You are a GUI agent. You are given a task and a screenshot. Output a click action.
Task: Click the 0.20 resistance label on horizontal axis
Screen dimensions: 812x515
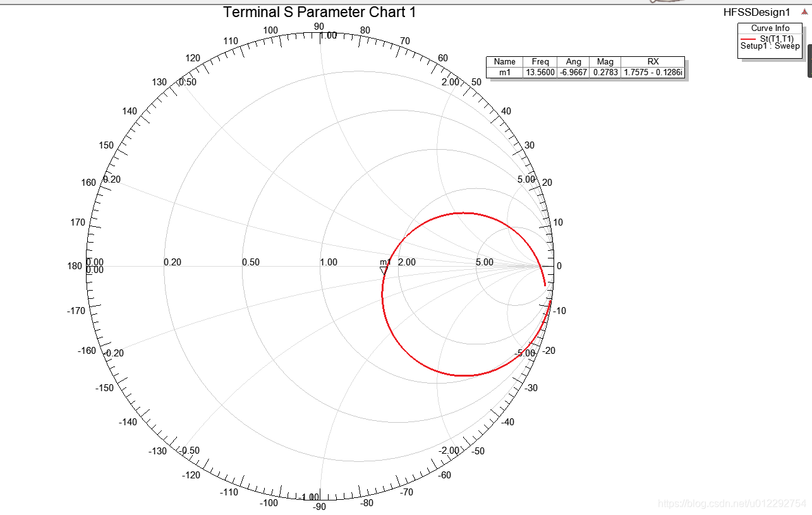pos(173,262)
